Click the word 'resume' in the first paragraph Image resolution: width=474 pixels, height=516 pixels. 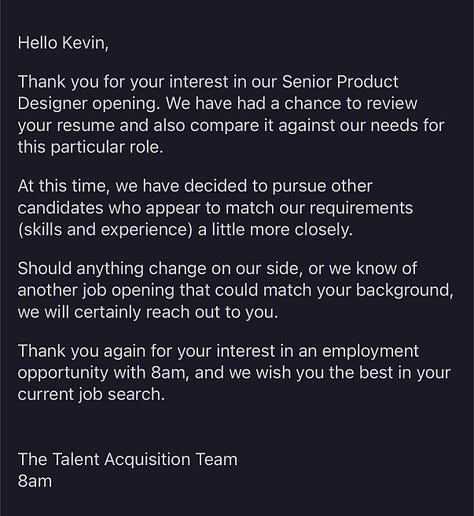86,126
